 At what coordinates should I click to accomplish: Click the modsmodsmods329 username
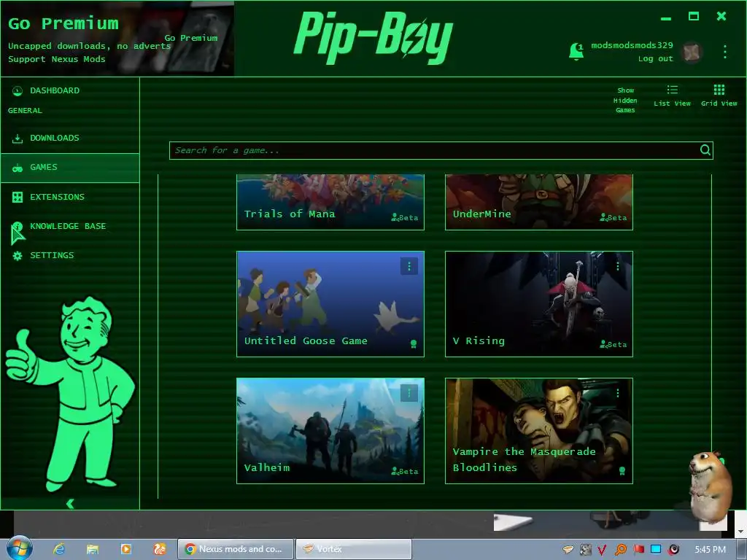tap(632, 45)
